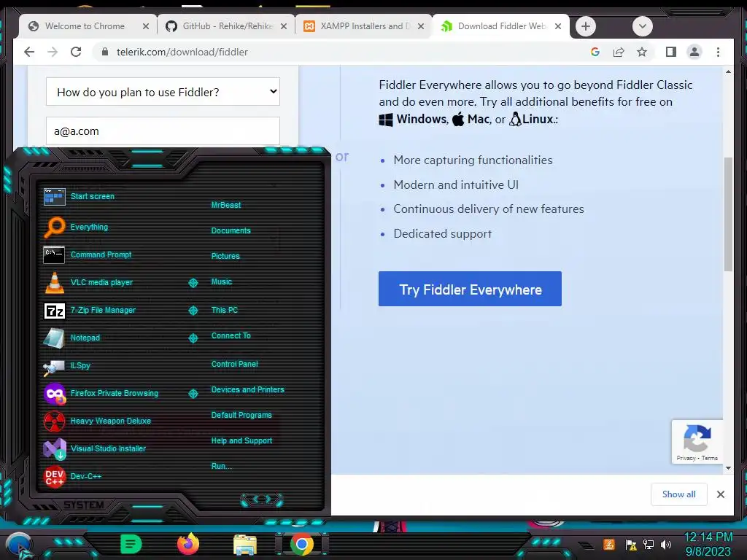Switch to XAMPP Installers tab
The height and width of the screenshot is (560, 747).
click(365, 26)
